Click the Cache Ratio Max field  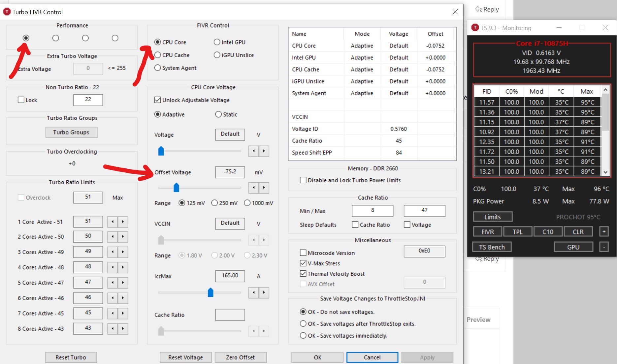424,211
